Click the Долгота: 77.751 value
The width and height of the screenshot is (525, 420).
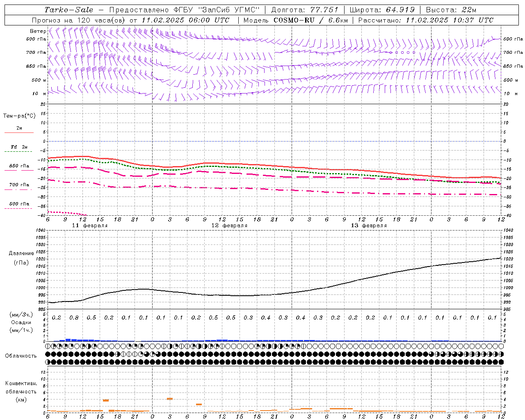click(305, 10)
